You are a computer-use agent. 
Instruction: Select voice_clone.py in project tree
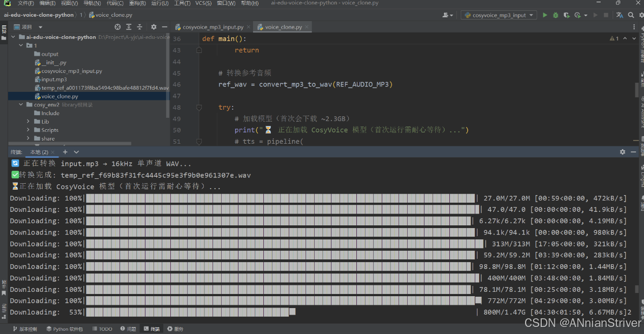point(56,96)
